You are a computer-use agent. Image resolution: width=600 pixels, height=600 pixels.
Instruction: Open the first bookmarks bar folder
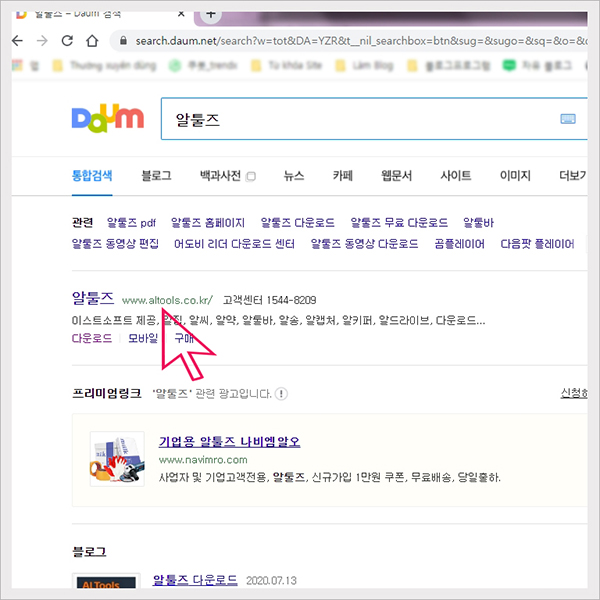(x=57, y=66)
